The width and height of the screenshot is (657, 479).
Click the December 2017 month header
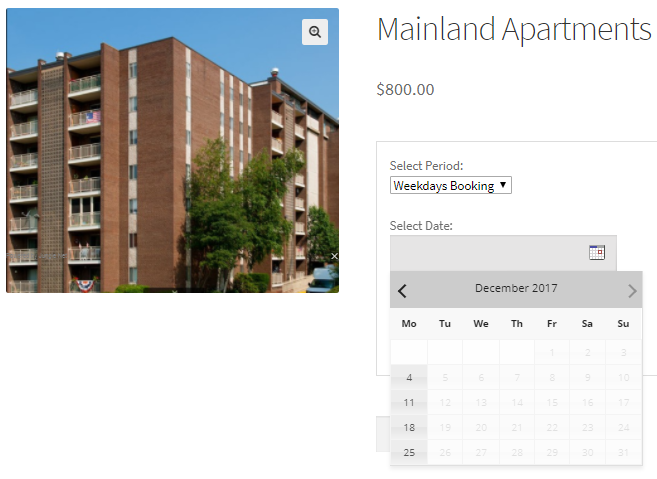click(516, 289)
